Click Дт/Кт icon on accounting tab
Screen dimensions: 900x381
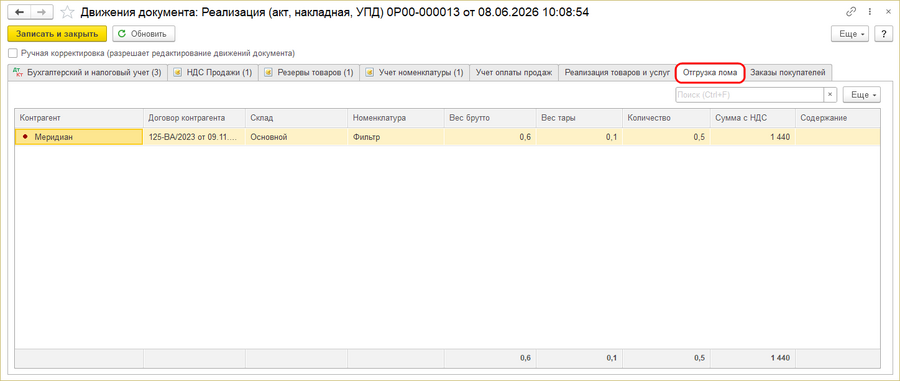pos(18,73)
